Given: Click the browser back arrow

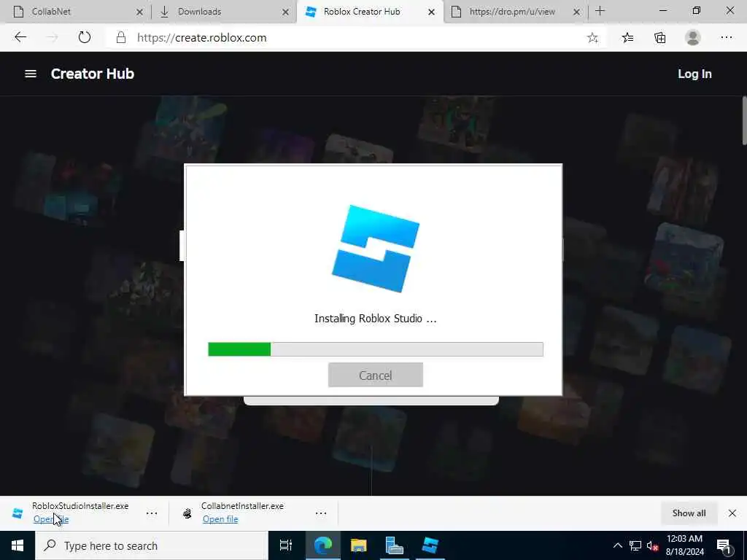Looking at the screenshot, I should coord(20,37).
